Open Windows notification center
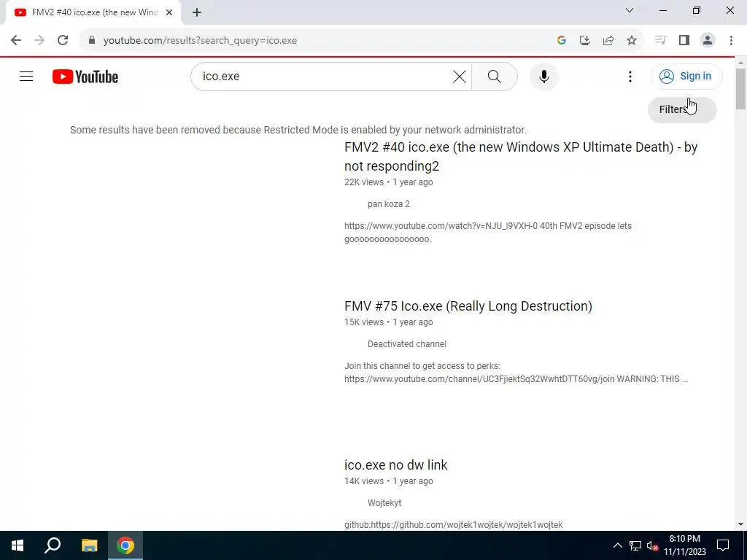The image size is (747, 560). click(x=723, y=545)
